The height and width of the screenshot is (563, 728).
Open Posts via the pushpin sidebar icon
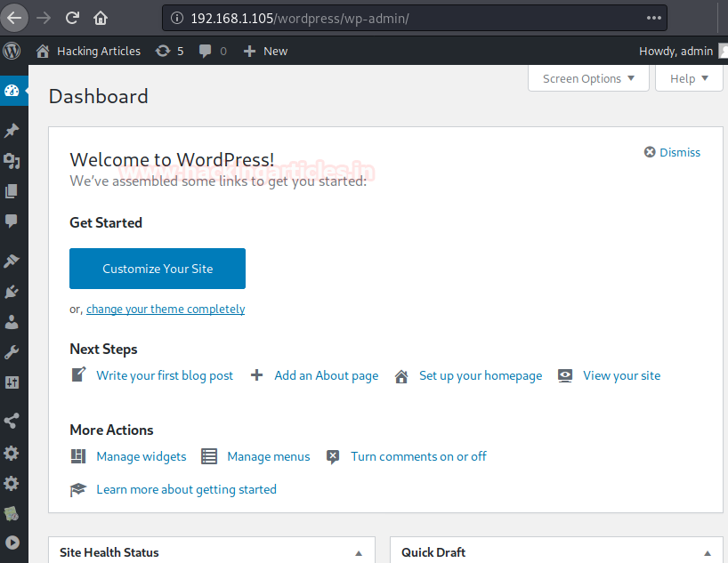click(x=12, y=131)
